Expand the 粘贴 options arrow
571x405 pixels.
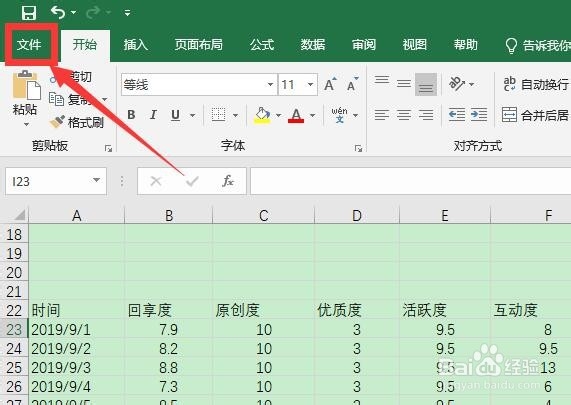(x=26, y=125)
